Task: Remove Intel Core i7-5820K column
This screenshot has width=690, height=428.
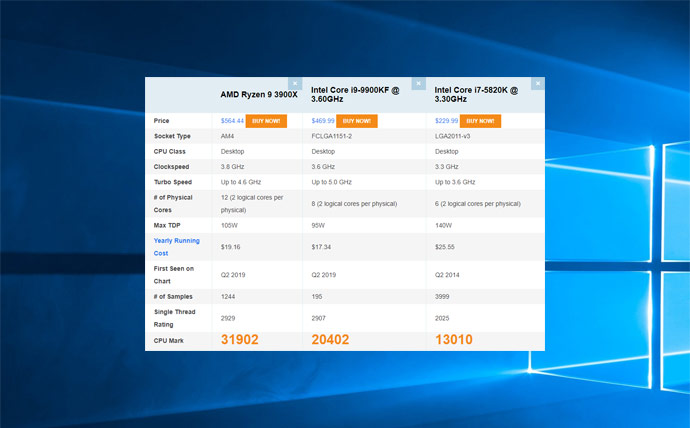Action: click(538, 83)
